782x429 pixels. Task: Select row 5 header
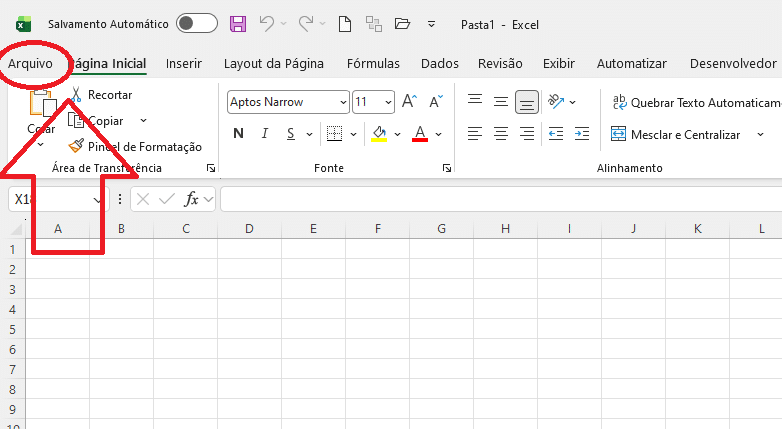point(12,329)
